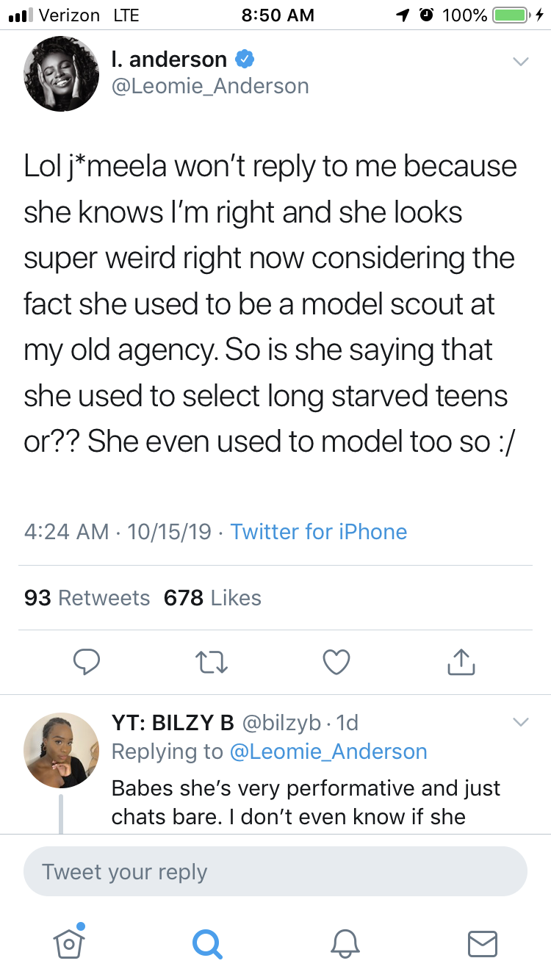Expand BILZY B reply options chevron

(x=520, y=723)
